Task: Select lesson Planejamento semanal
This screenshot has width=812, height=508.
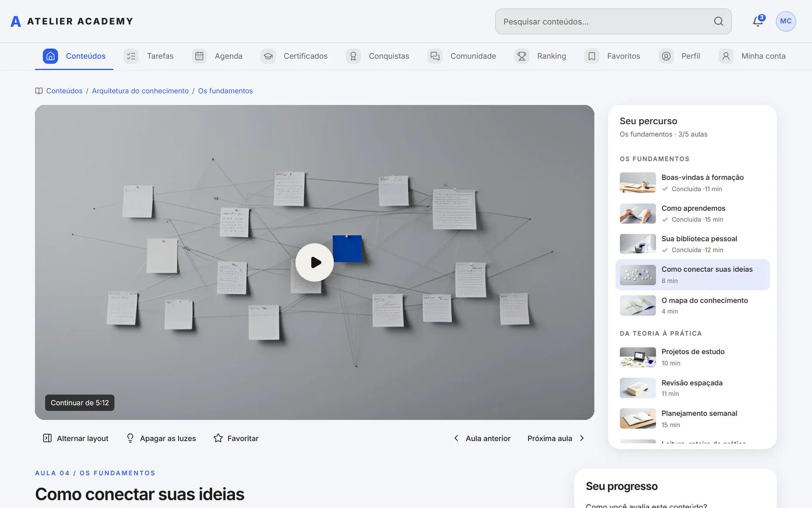Action: tap(692, 419)
